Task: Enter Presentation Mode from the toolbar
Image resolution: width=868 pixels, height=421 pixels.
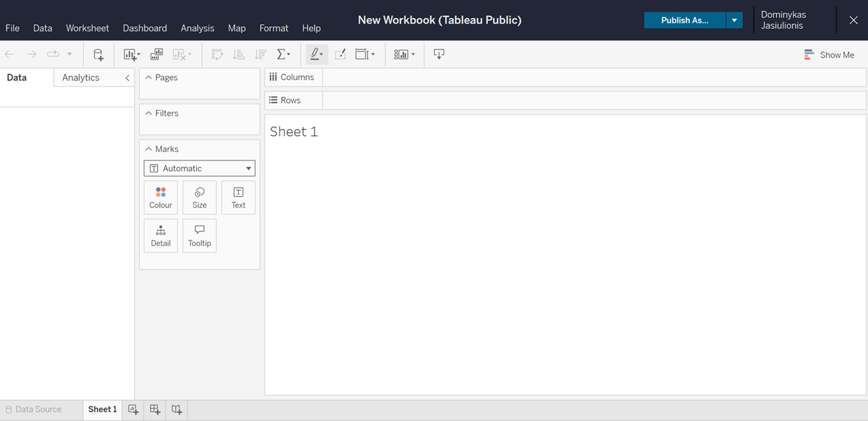Action: 438,54
